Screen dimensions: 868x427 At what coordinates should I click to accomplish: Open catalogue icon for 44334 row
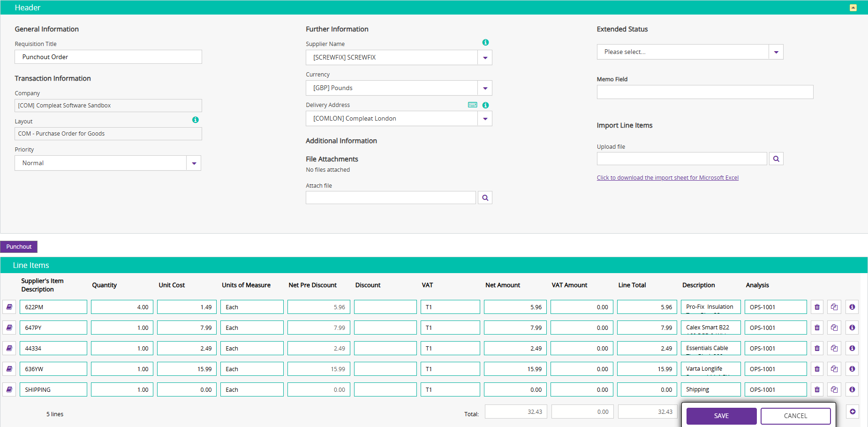[9, 348]
